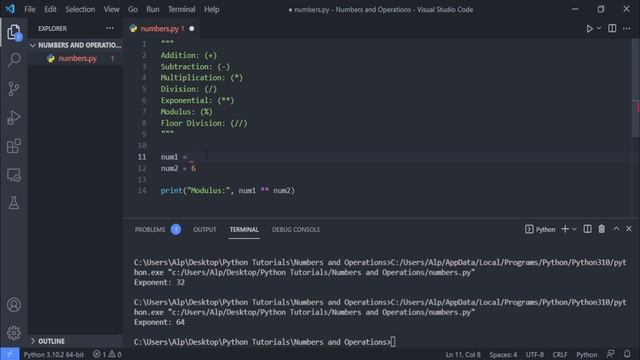Go to line via Ln 11, Col 8
Image resolution: width=640 pixels, height=360 pixels.
(x=463, y=354)
